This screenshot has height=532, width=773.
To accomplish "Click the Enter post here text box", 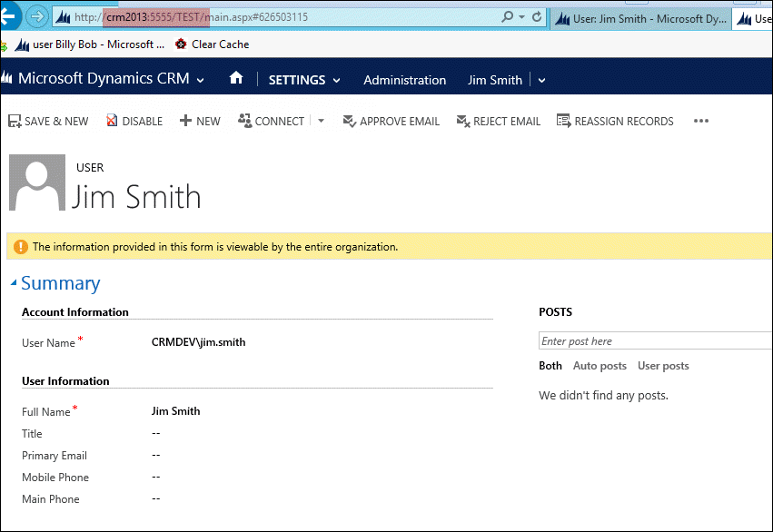I will coord(655,340).
